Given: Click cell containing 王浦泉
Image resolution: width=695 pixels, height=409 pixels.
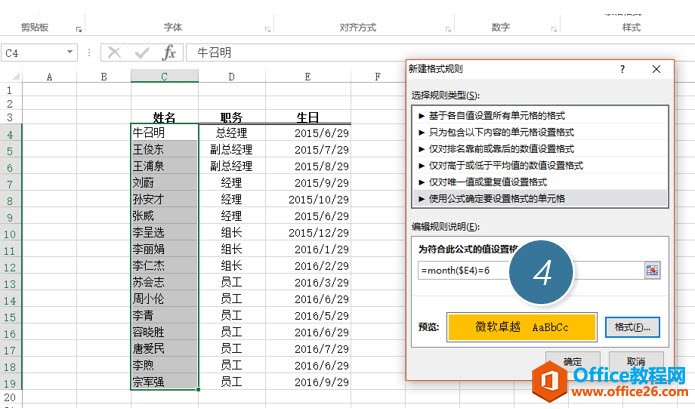Looking at the screenshot, I should click(164, 166).
